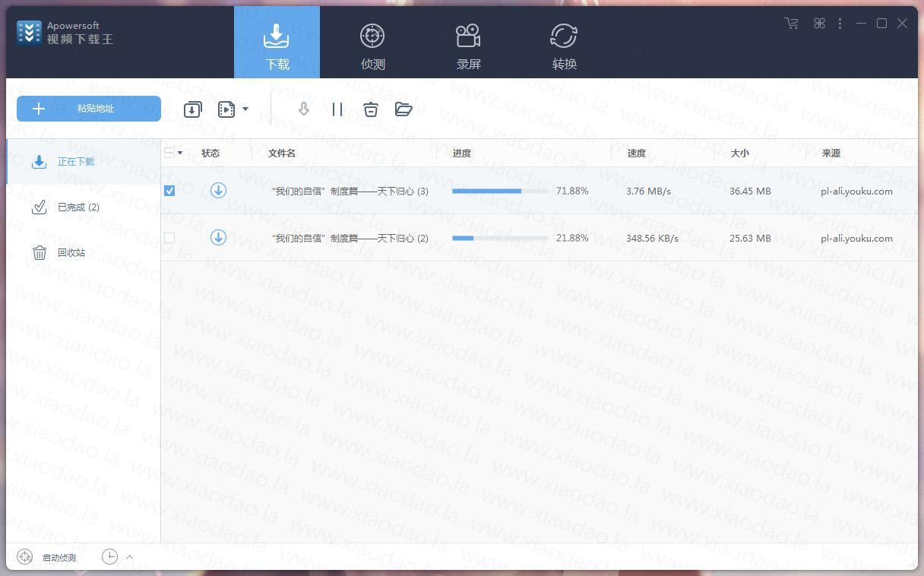Click the 25.63 MB size value
924x576 pixels.
tap(750, 238)
